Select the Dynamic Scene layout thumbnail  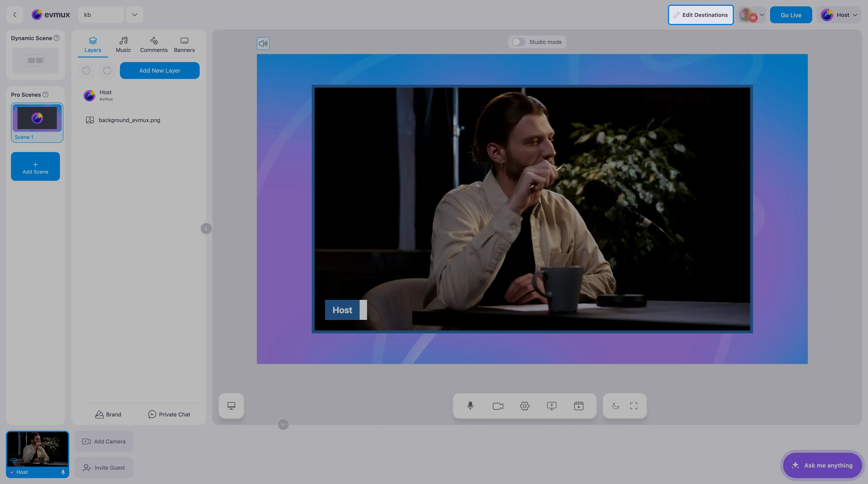(x=35, y=60)
